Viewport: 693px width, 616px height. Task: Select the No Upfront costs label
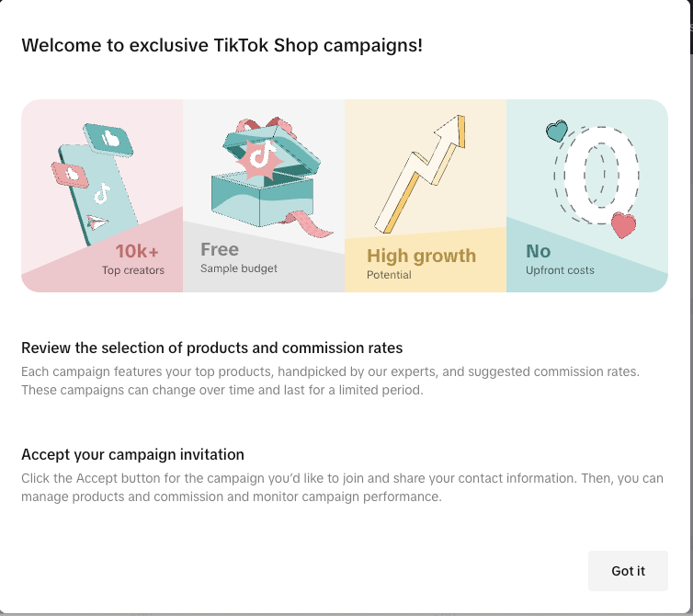point(560,258)
